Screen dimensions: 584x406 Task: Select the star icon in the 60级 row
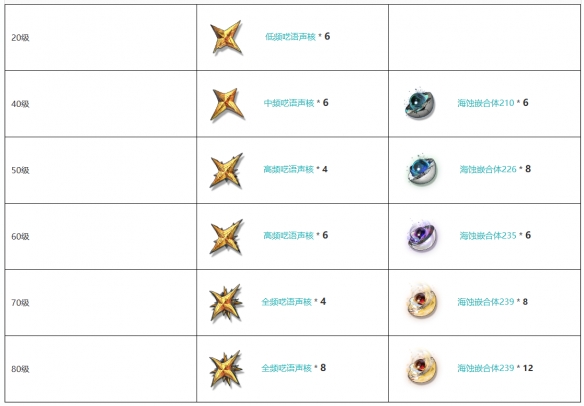tap(226, 237)
